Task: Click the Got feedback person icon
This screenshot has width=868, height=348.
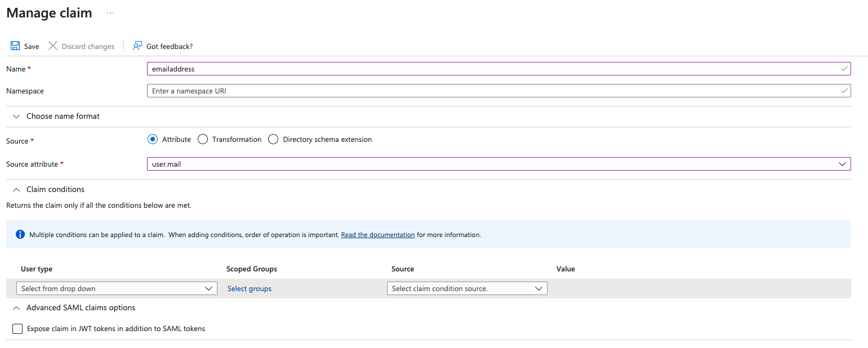Action: (x=137, y=46)
